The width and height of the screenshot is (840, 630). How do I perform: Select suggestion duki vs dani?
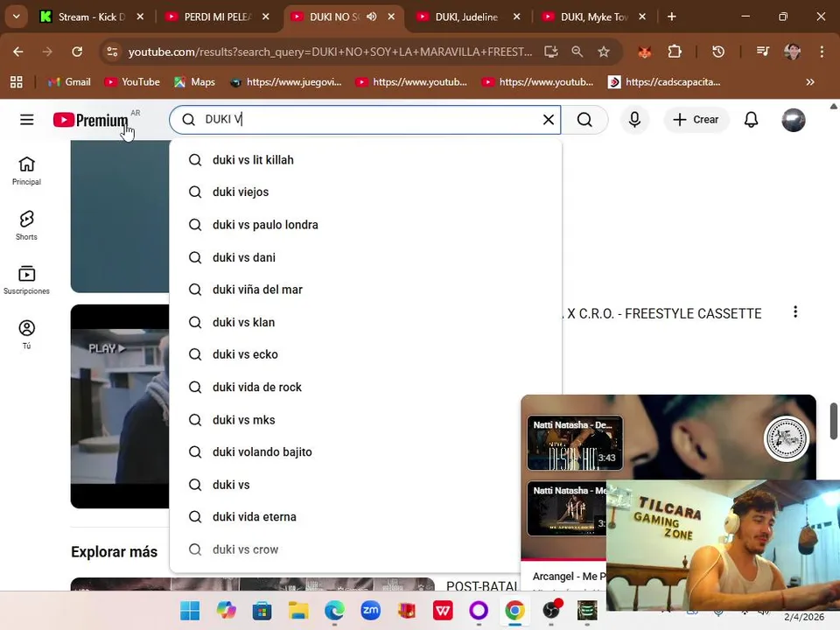tap(366, 257)
